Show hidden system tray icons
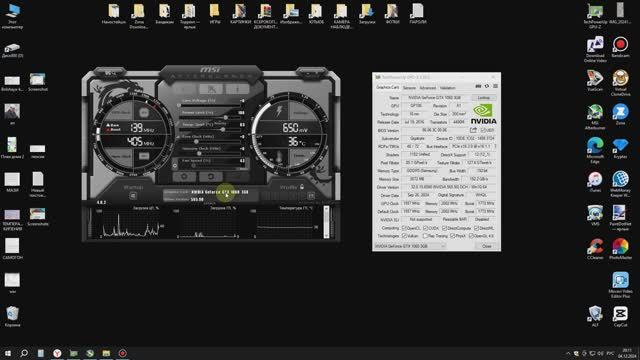640x360 pixels. (568, 353)
